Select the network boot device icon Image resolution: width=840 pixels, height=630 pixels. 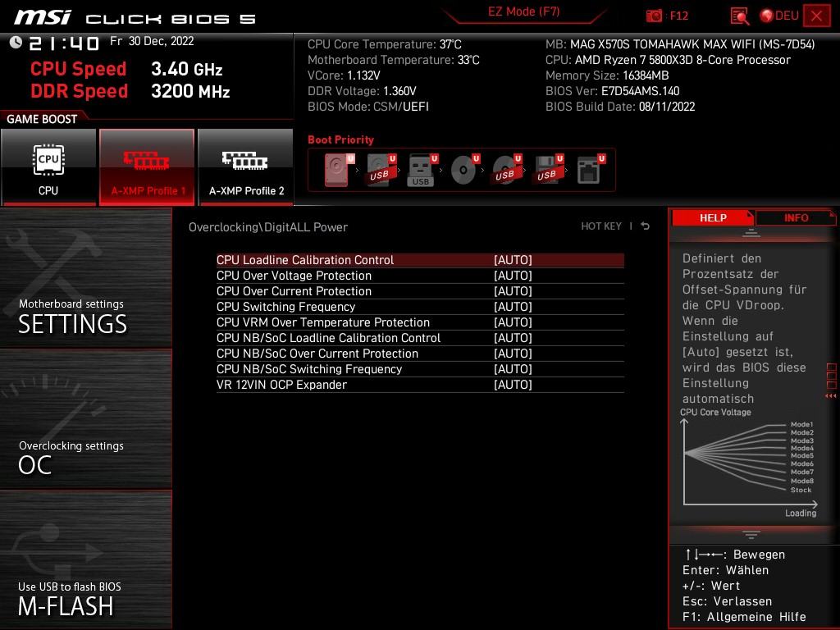tap(590, 170)
